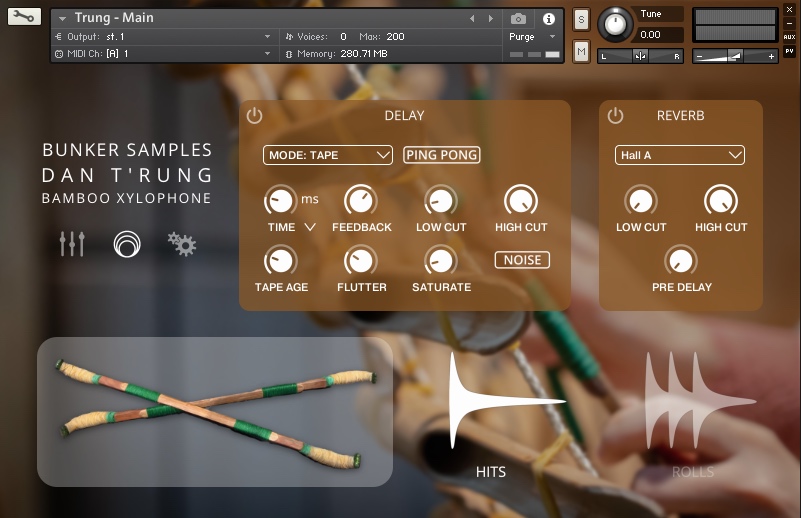Mute the instrument with M button
The height and width of the screenshot is (518, 801).
(581, 51)
